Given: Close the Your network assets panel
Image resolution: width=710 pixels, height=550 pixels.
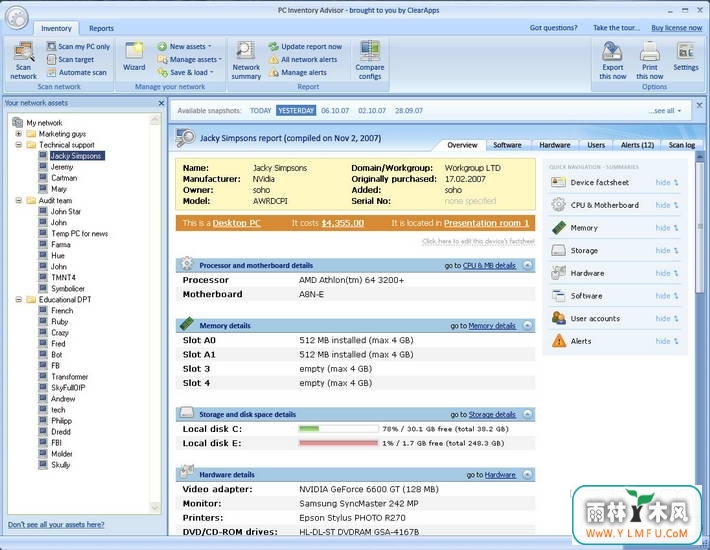Looking at the screenshot, I should 161,103.
